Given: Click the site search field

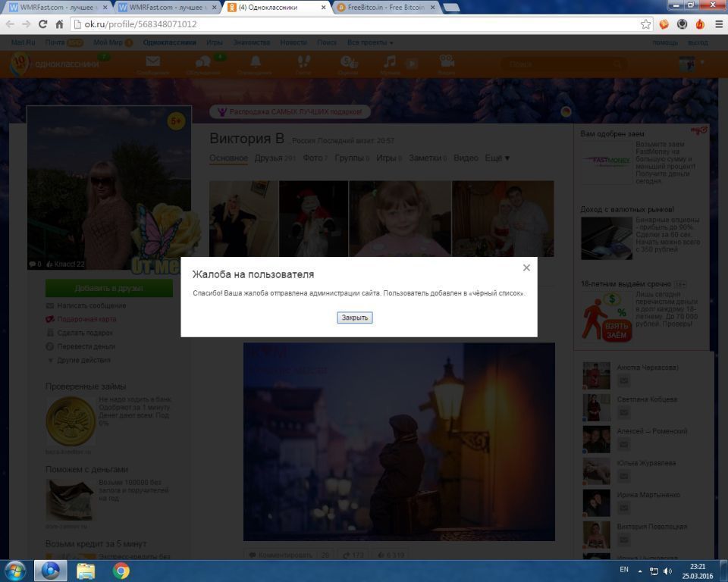Looking at the screenshot, I should click(563, 64).
